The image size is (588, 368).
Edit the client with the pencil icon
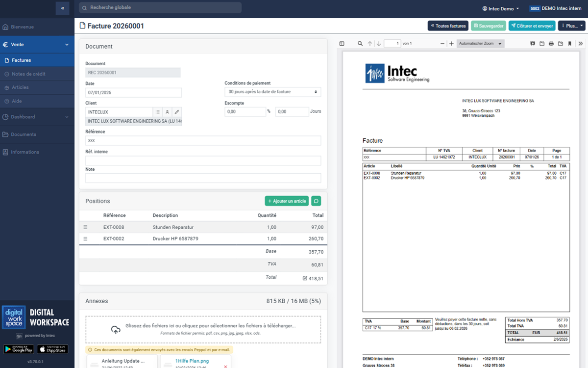177,112
